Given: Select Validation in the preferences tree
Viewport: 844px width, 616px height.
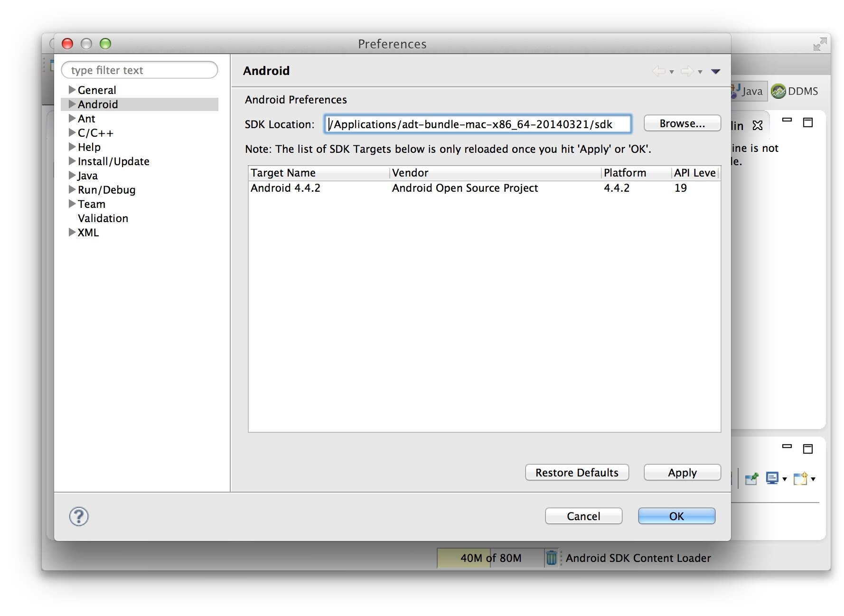Looking at the screenshot, I should pyautogui.click(x=103, y=218).
